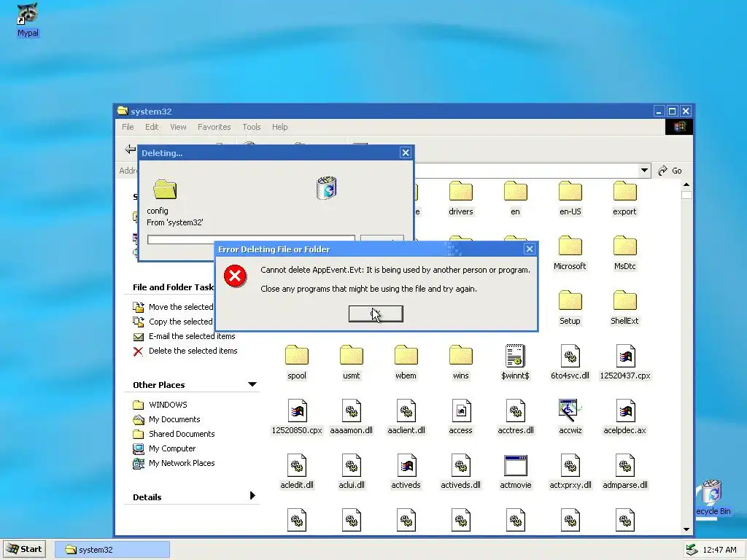This screenshot has width=747, height=560.
Task: Click Move the selected items task
Action: tap(173, 307)
